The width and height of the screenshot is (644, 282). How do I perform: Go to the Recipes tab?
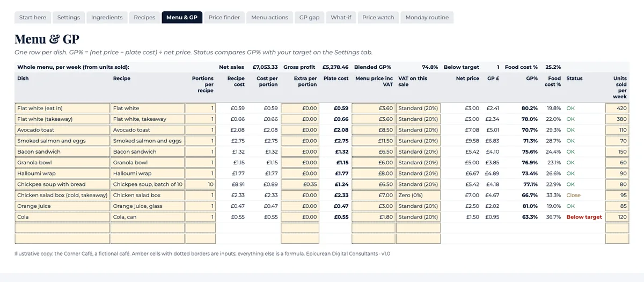(x=144, y=18)
